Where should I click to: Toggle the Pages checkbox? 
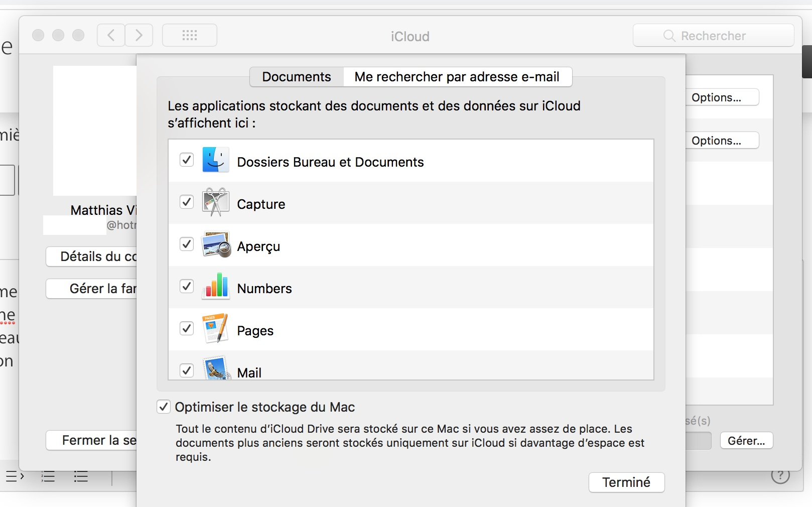tap(187, 328)
